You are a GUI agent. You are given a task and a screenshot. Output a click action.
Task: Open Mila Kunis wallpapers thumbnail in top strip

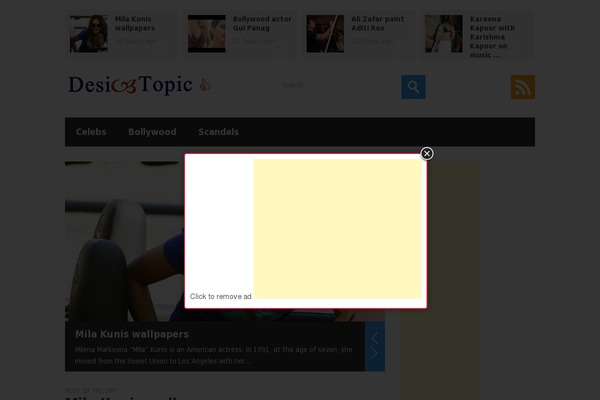pos(88,34)
